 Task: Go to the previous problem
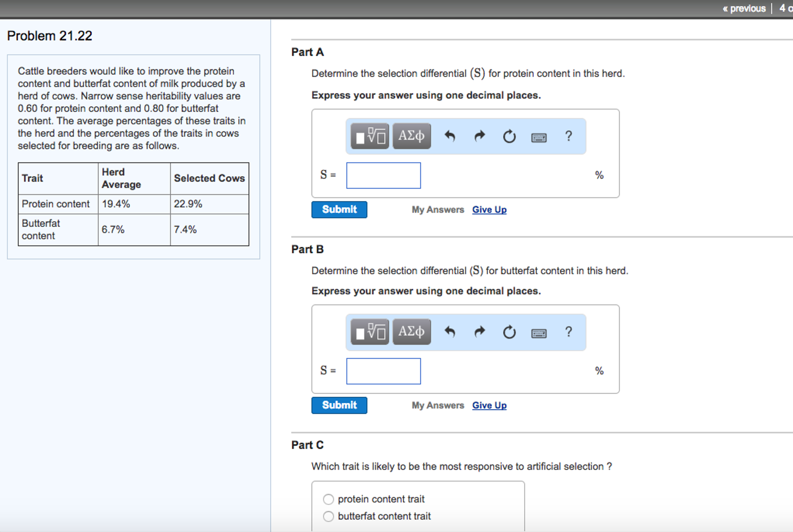coord(744,8)
